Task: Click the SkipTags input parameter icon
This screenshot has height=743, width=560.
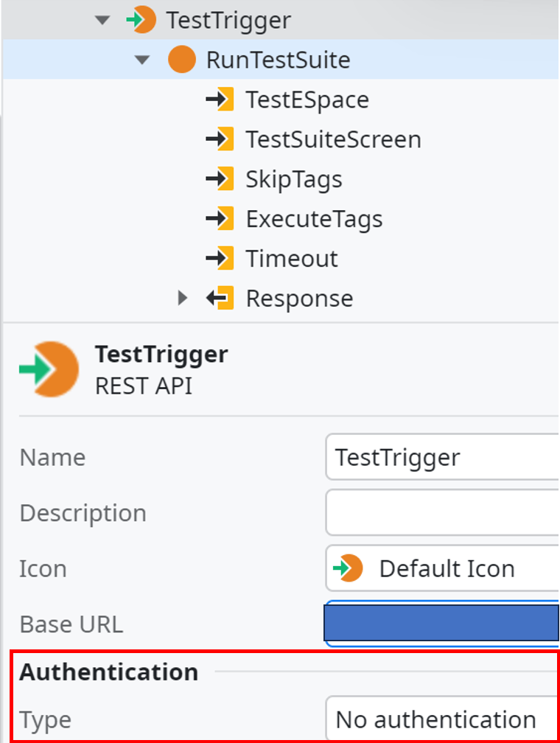Action: (220, 179)
